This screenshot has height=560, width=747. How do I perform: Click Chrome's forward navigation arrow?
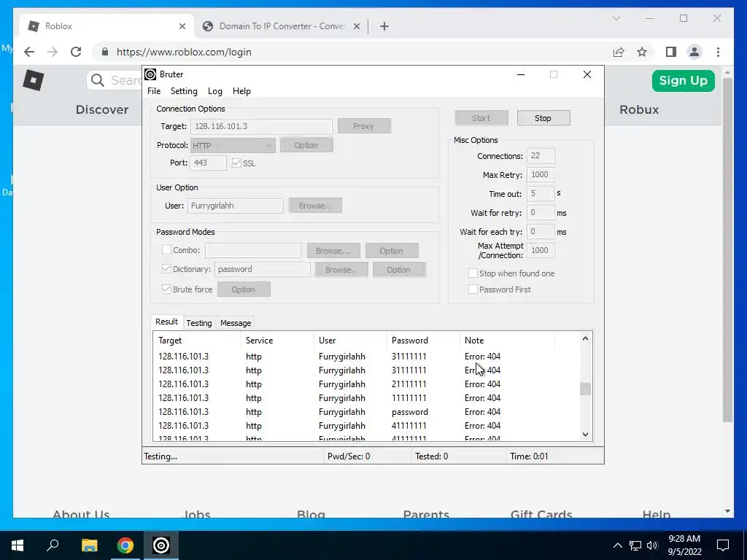point(53,52)
